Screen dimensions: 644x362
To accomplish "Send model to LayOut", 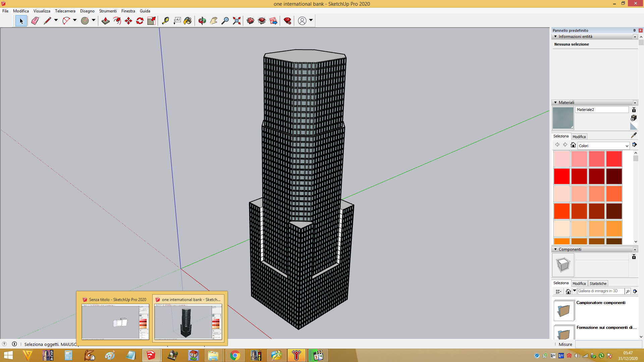I will [273, 21].
